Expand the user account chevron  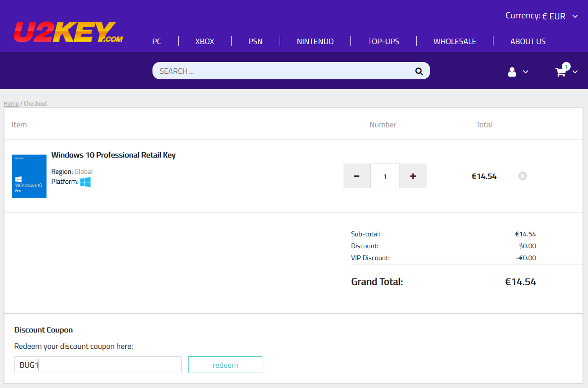(x=525, y=72)
